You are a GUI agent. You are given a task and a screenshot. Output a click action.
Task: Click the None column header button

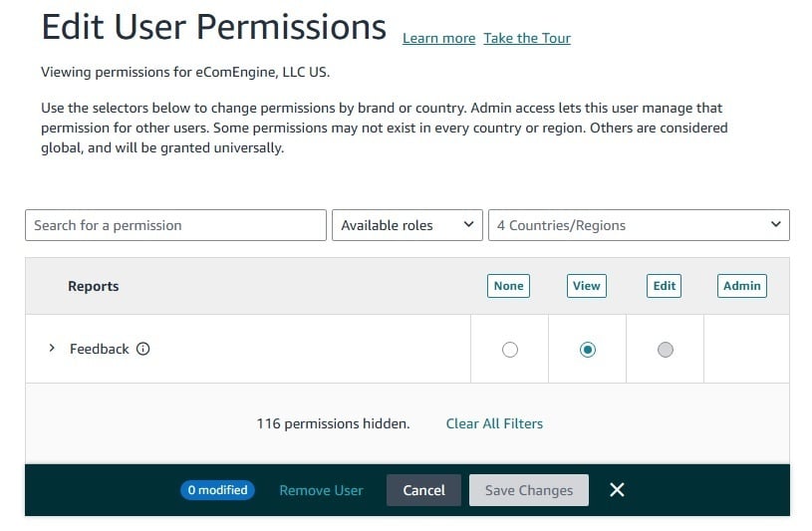(508, 286)
